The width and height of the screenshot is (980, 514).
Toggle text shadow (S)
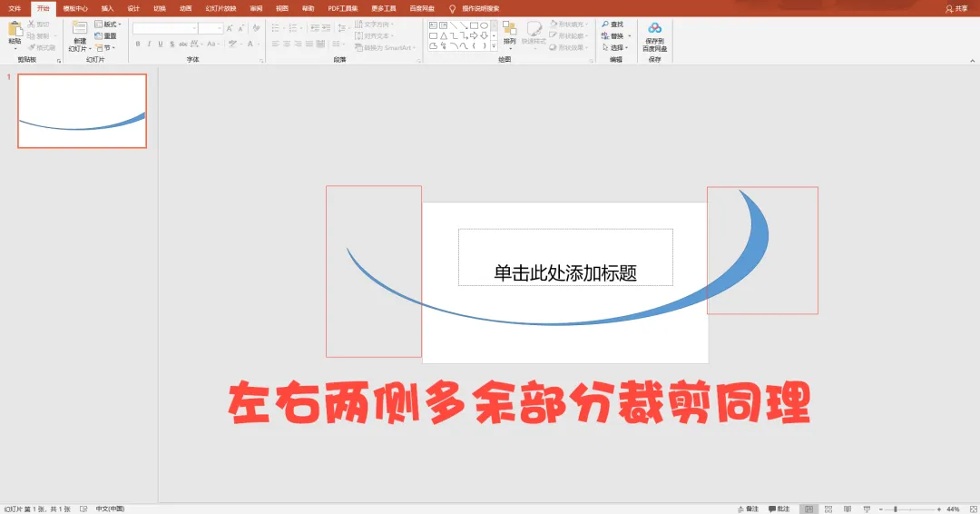coord(171,44)
